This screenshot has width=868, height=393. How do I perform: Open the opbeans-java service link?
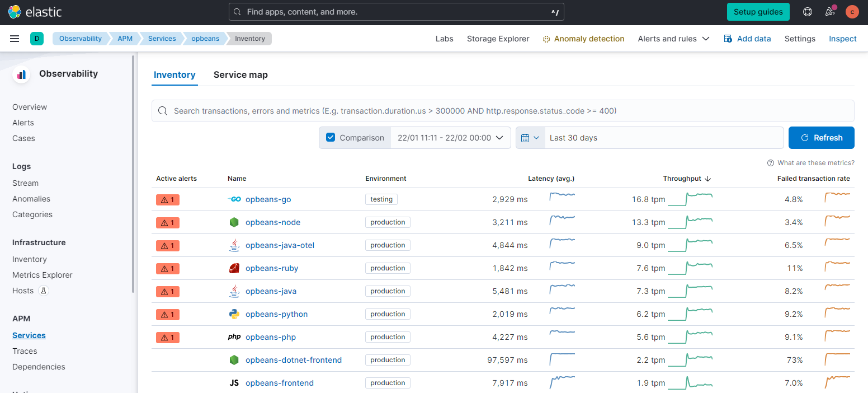tap(271, 291)
